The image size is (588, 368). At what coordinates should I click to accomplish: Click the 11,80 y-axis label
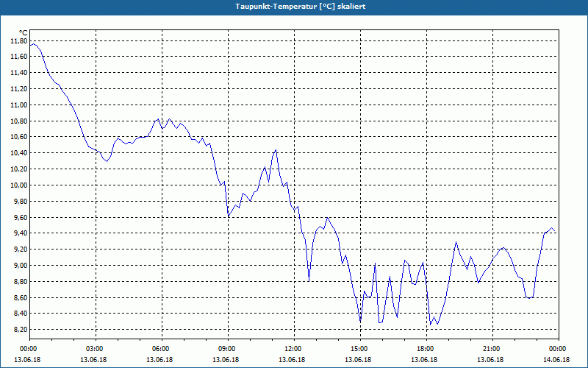click(18, 40)
